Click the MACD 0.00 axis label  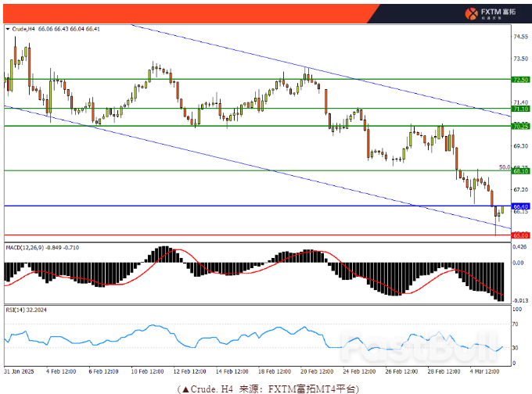[x=518, y=263]
